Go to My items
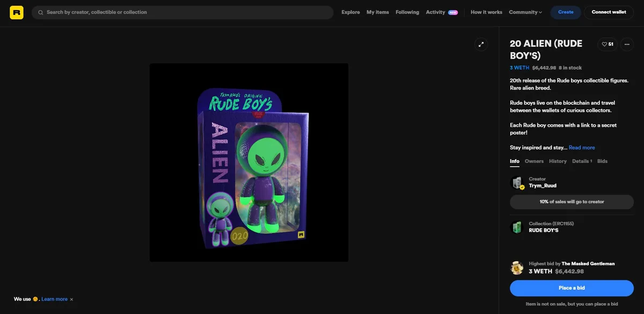This screenshot has width=644, height=314. pos(378,12)
